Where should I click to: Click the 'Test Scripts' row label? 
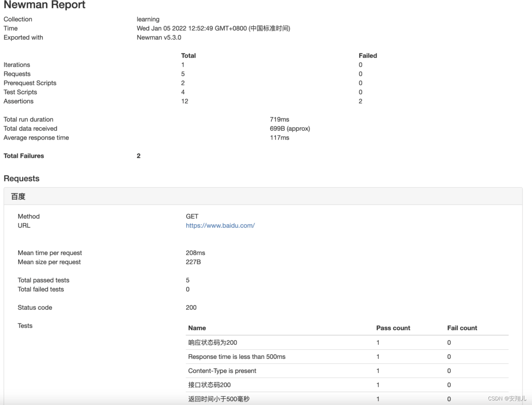pos(20,92)
